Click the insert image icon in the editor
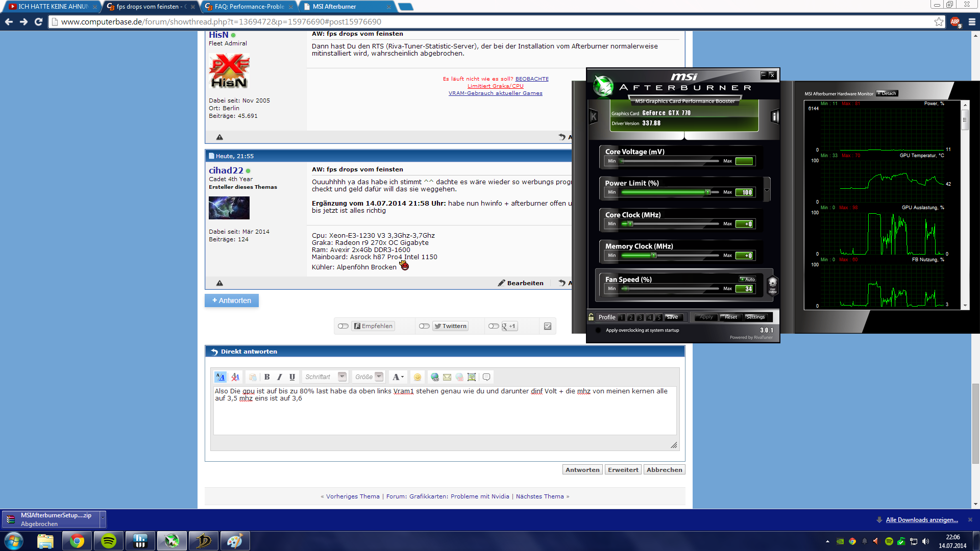 472,377
